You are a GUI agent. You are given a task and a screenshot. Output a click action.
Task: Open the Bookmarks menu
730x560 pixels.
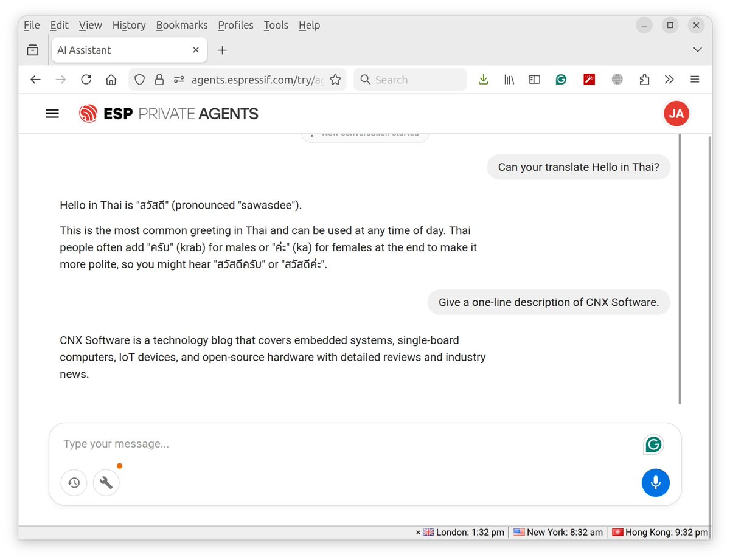tap(182, 25)
